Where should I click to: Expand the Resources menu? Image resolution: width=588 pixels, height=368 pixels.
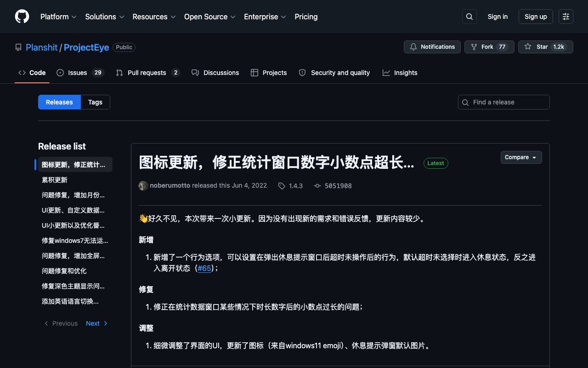[x=154, y=17]
